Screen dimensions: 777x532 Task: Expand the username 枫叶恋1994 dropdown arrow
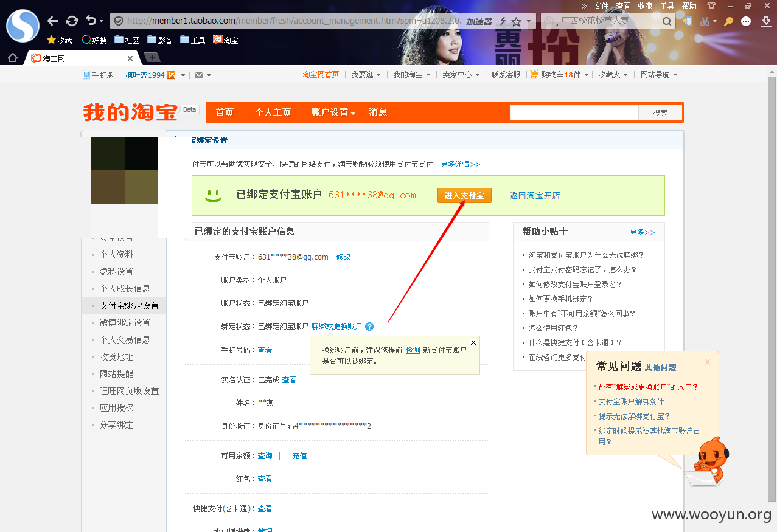point(183,75)
